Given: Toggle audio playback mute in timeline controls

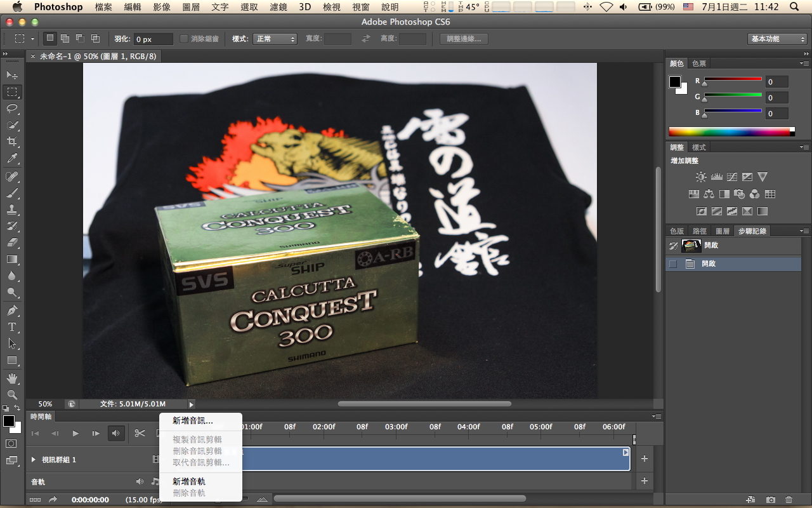Looking at the screenshot, I should (116, 433).
